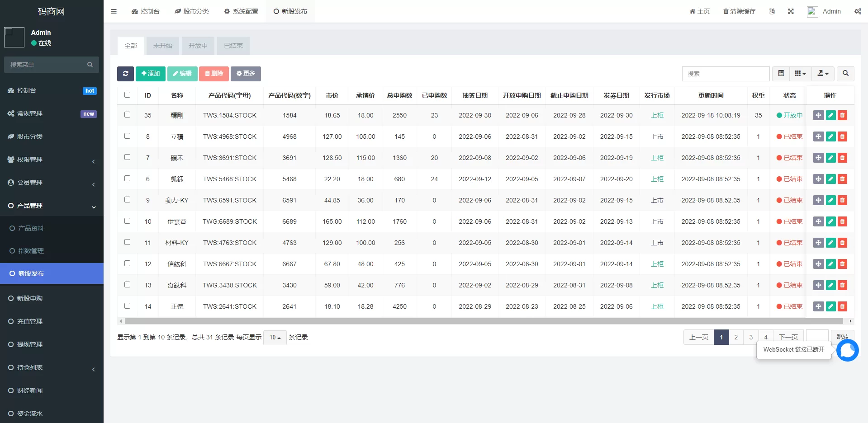Screen dimensions: 868x423
Task: Toggle table card view icon
Action: point(781,73)
